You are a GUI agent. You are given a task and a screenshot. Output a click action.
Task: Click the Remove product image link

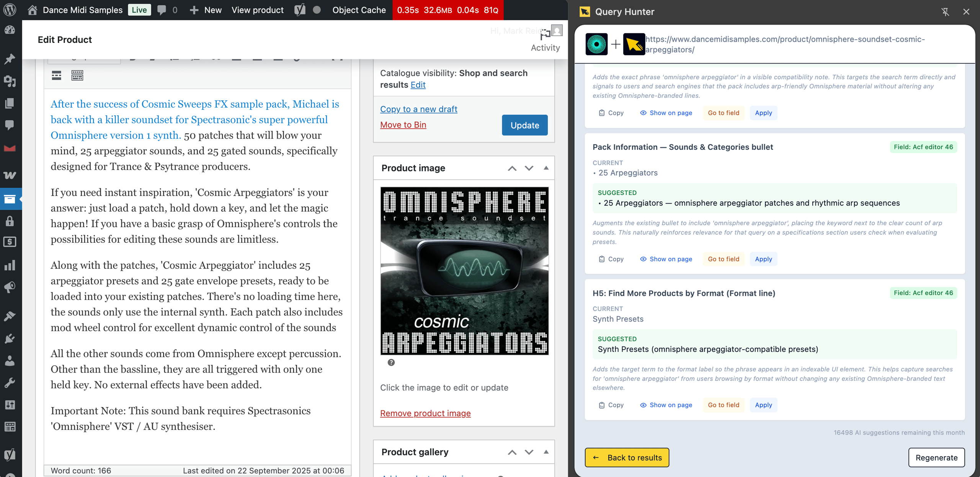tap(425, 413)
